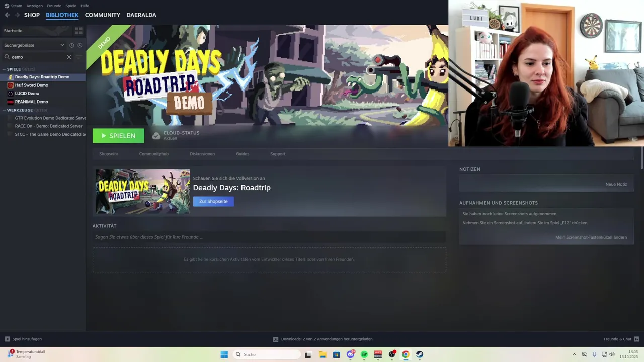Screen dimensions: 644x362
Task: Click Neue Notiz to add note
Action: tap(616, 184)
